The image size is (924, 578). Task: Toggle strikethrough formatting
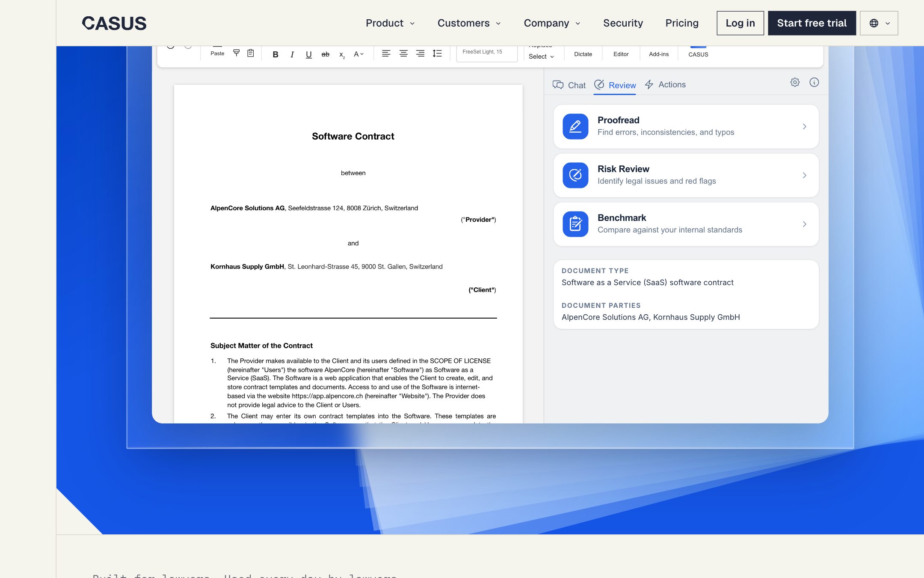325,54
